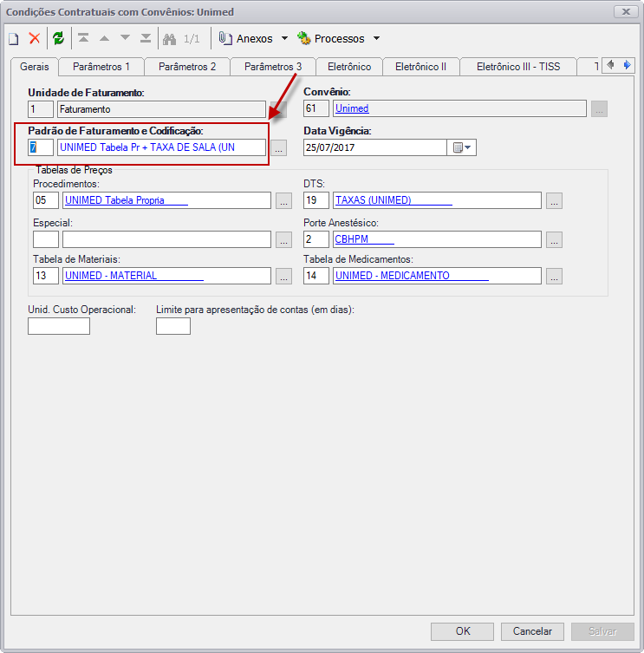Close the Condições Contratuais window
The width and height of the screenshot is (644, 653).
pos(626,11)
